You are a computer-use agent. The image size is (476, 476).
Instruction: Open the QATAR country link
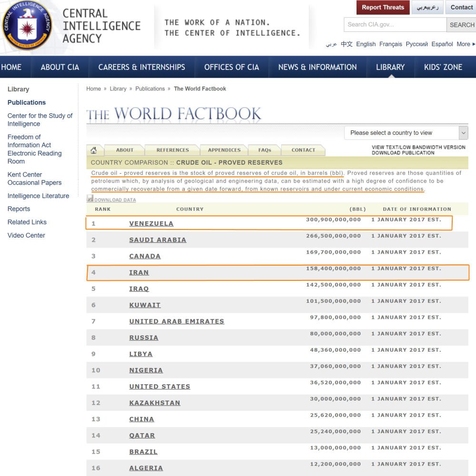pos(142,436)
